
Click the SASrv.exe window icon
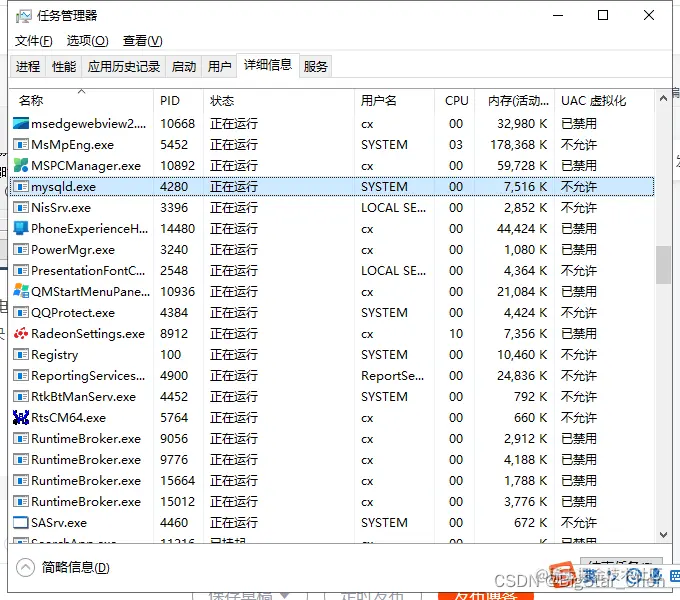tap(21, 522)
